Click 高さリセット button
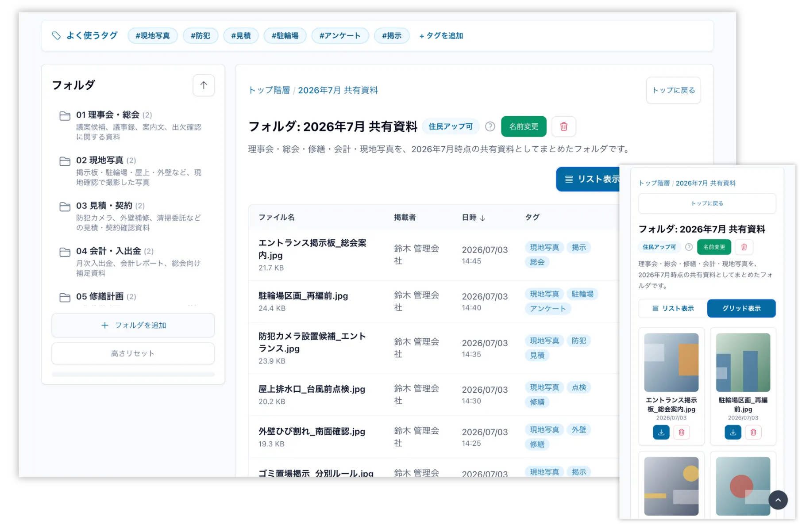Image resolution: width=802 pixels, height=532 pixels. pyautogui.click(x=133, y=353)
